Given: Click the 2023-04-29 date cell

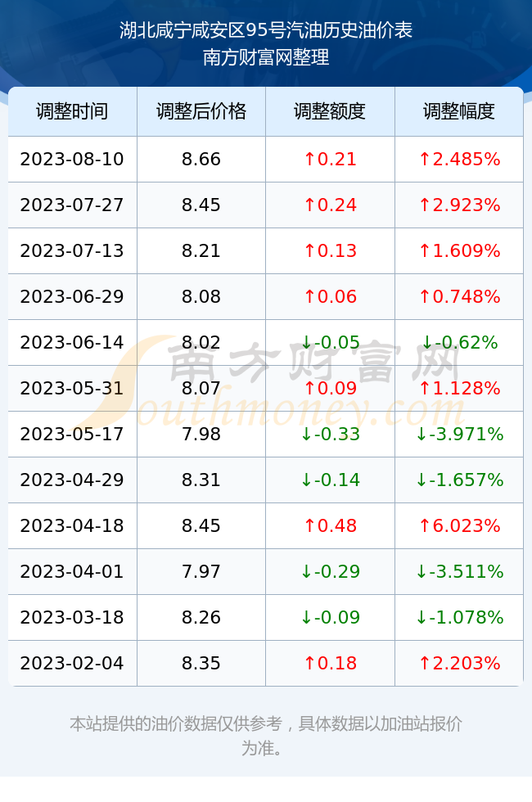Looking at the screenshot, I should click(x=72, y=480).
